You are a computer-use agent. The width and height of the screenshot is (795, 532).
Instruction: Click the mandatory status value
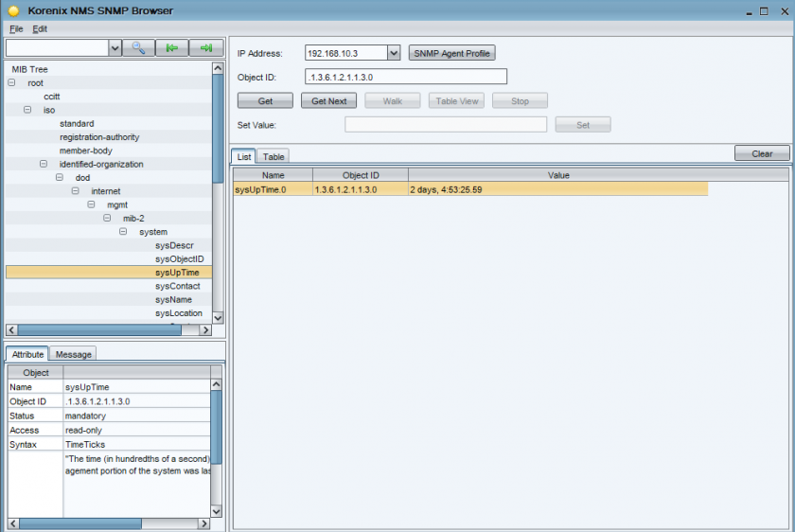(x=85, y=416)
